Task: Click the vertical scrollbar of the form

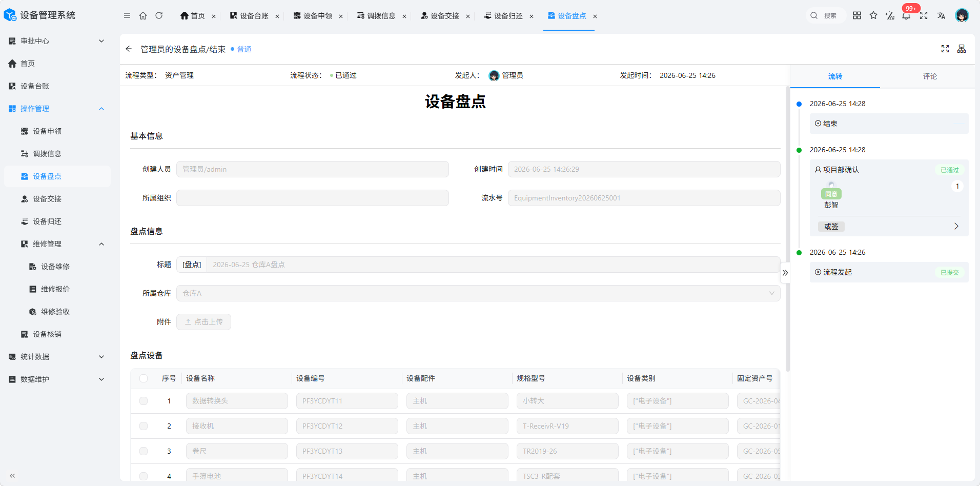Action: (787, 229)
